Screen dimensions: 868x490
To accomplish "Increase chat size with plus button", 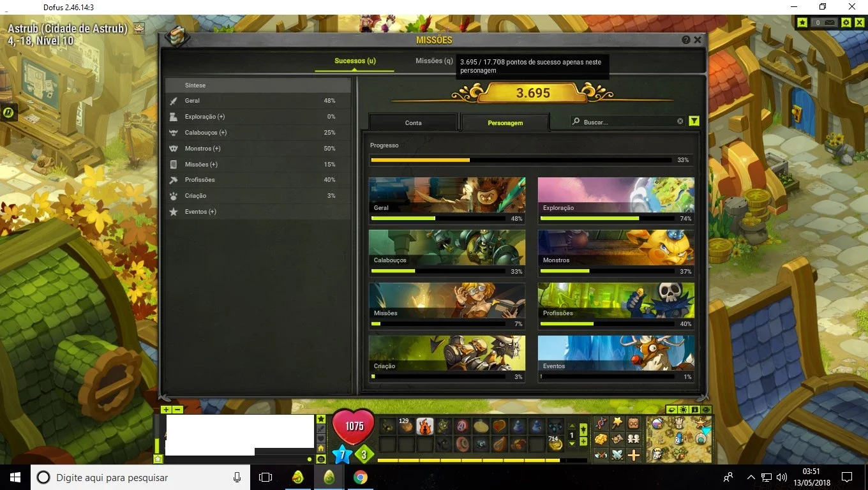I will (167, 410).
